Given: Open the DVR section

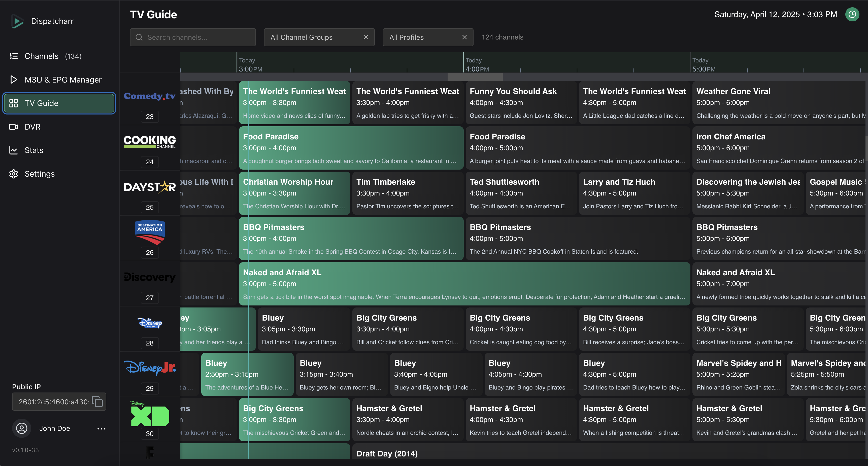Looking at the screenshot, I should [x=32, y=127].
